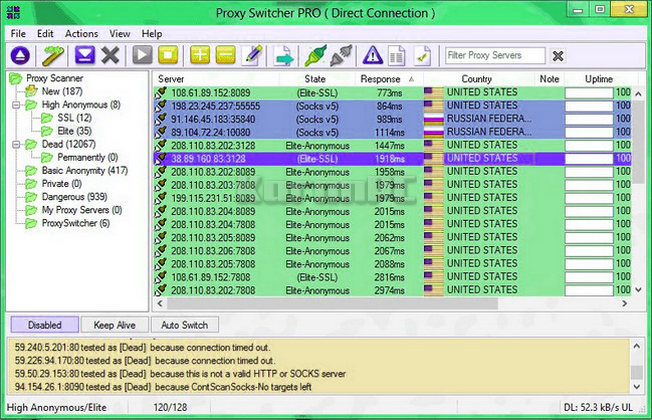The image size is (652, 420).
Task: Open the Edit menu
Action: pos(45,34)
